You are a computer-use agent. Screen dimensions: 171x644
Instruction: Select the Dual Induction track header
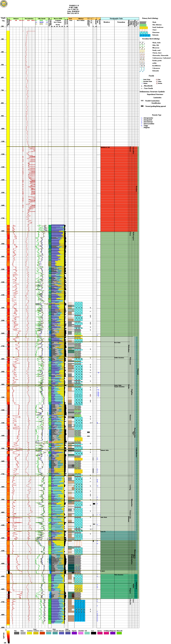(29, 19)
